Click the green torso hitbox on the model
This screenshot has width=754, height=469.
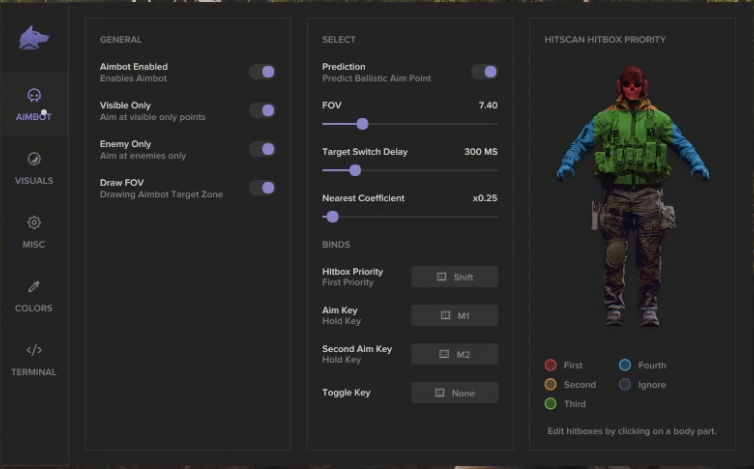pos(632,147)
